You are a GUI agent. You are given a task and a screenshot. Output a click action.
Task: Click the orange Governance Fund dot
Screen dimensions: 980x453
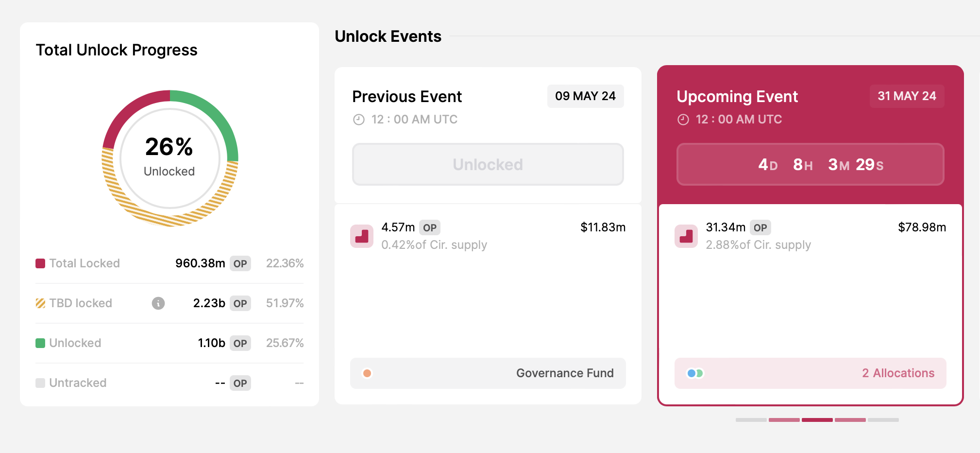[x=367, y=373]
